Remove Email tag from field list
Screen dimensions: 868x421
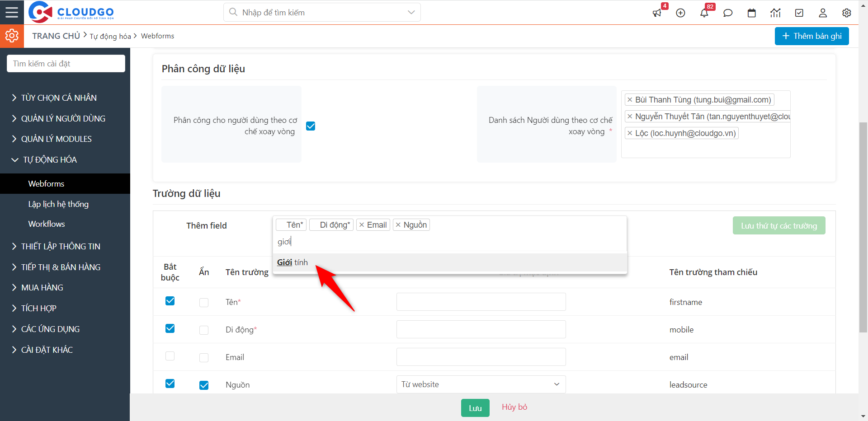(362, 225)
